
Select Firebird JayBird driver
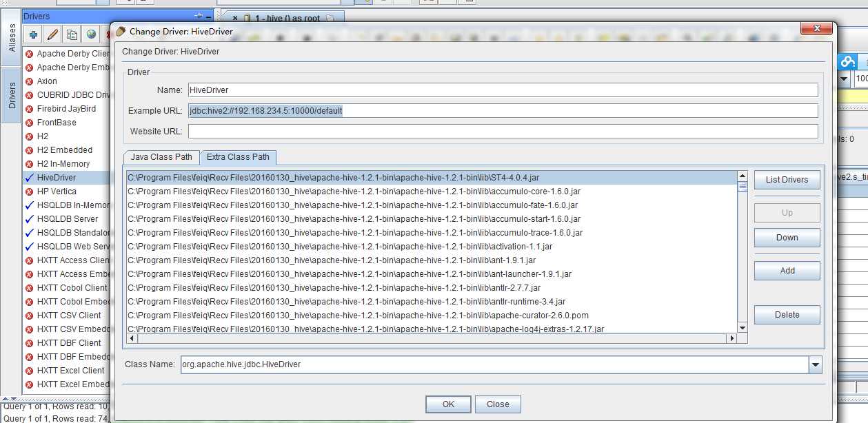pos(67,109)
